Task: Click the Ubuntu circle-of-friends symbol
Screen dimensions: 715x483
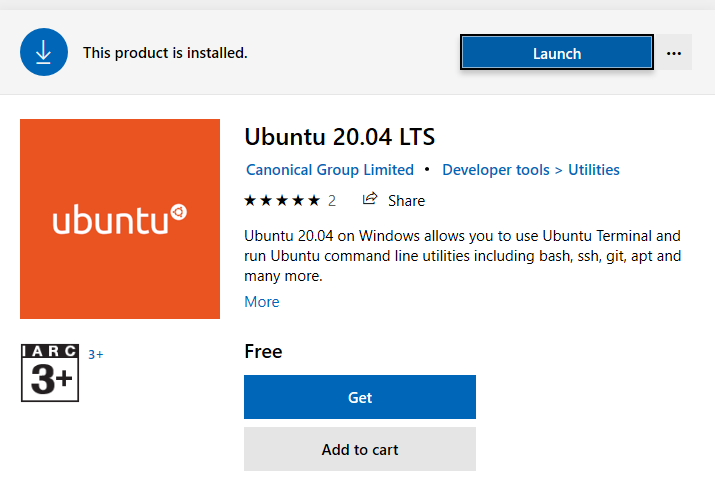Action: pyautogui.click(x=179, y=211)
